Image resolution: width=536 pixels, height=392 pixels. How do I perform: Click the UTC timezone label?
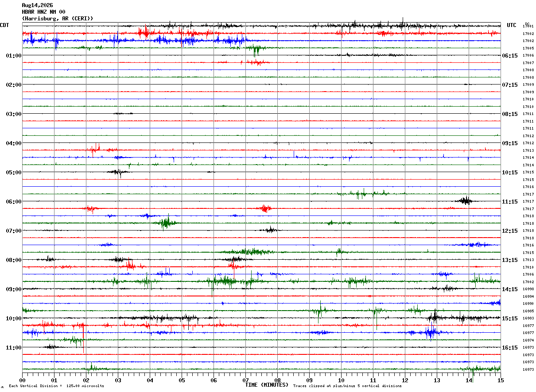[x=512, y=25]
